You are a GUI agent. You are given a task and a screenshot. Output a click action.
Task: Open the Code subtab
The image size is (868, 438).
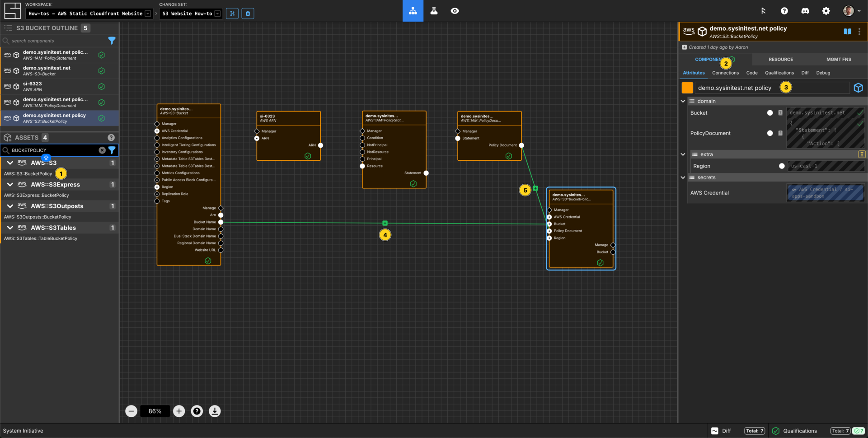pos(751,73)
